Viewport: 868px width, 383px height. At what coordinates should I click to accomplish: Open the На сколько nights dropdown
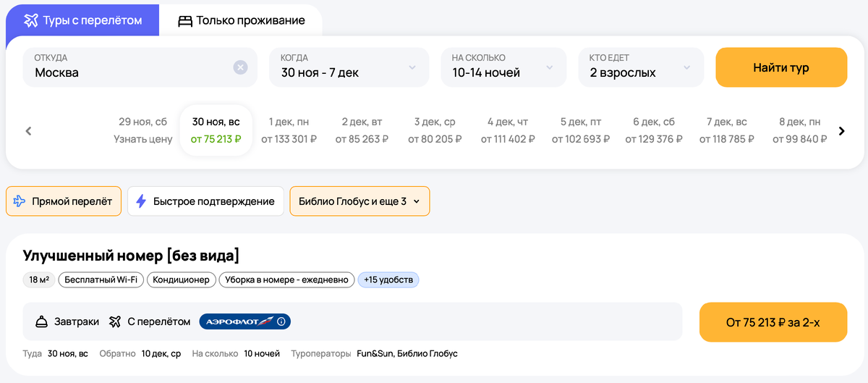(503, 67)
